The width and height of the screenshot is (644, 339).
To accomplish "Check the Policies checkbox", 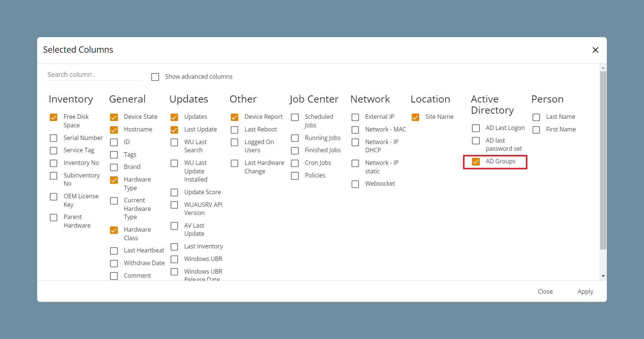I will (295, 176).
